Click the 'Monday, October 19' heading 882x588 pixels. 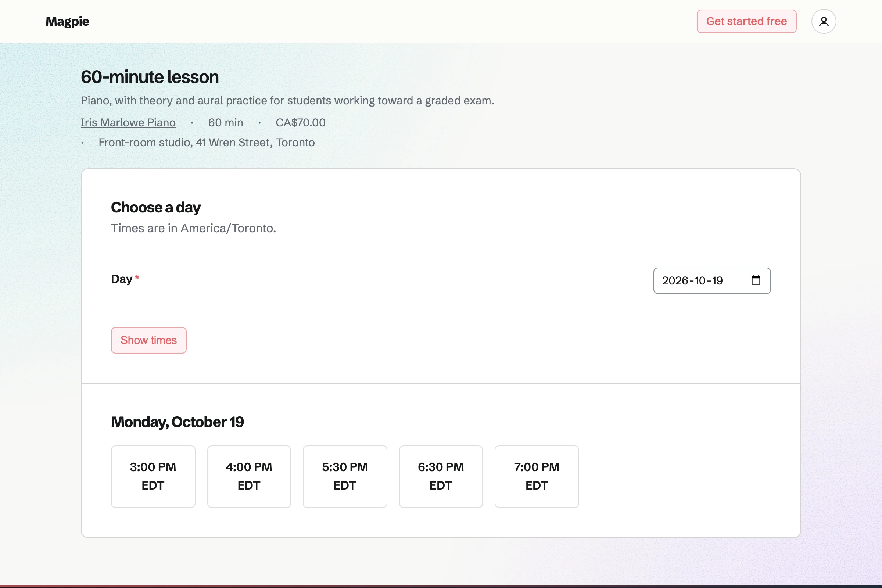[178, 422]
